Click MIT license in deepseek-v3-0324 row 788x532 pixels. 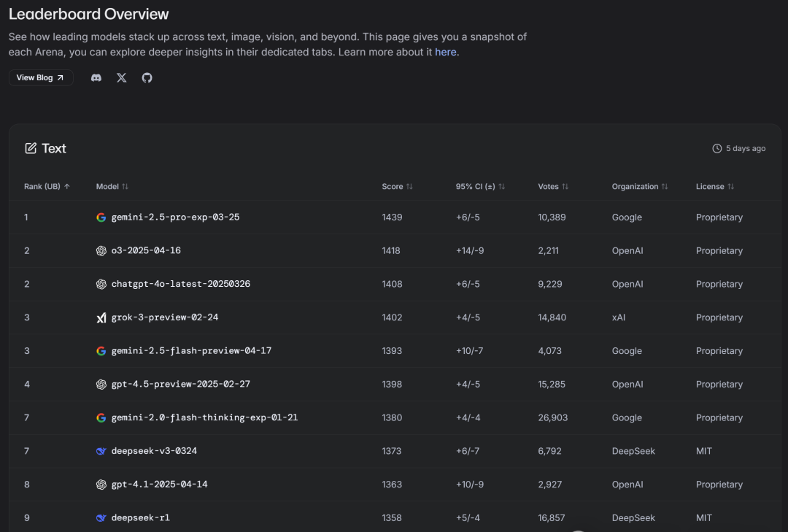coord(704,451)
